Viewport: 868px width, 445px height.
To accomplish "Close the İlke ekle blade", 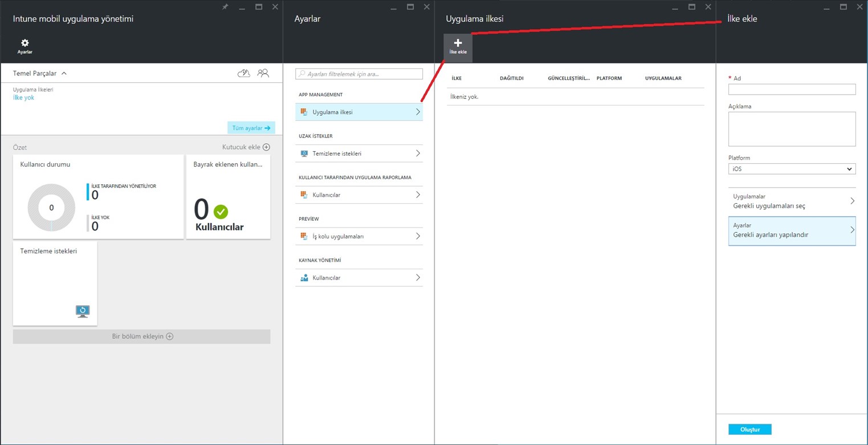I will coord(859,7).
